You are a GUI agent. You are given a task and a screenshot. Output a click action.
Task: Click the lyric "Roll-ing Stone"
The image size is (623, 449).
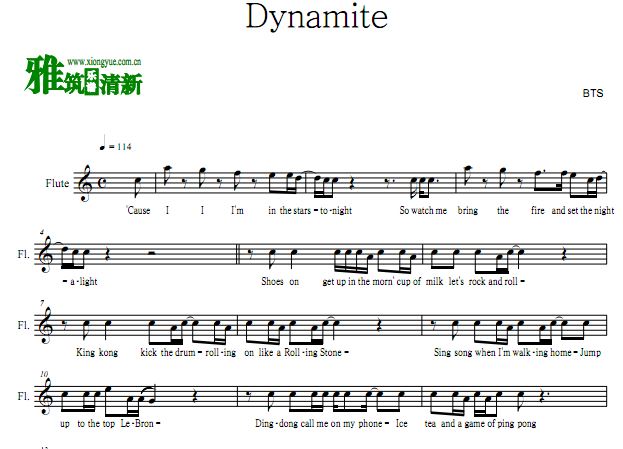tap(313, 352)
